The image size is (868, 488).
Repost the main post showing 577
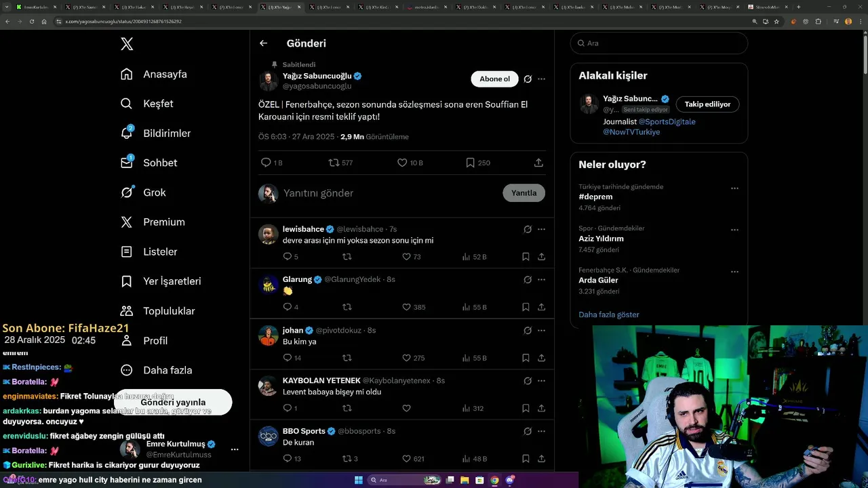click(340, 163)
